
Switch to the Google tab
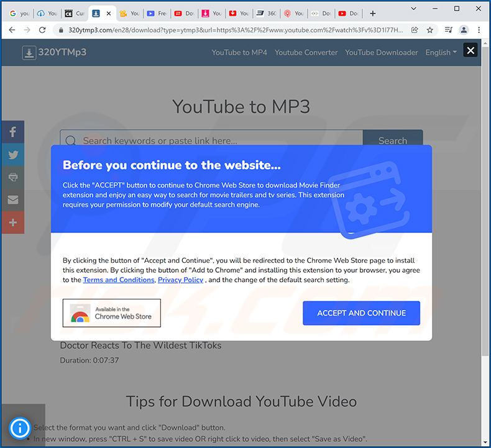(x=19, y=14)
